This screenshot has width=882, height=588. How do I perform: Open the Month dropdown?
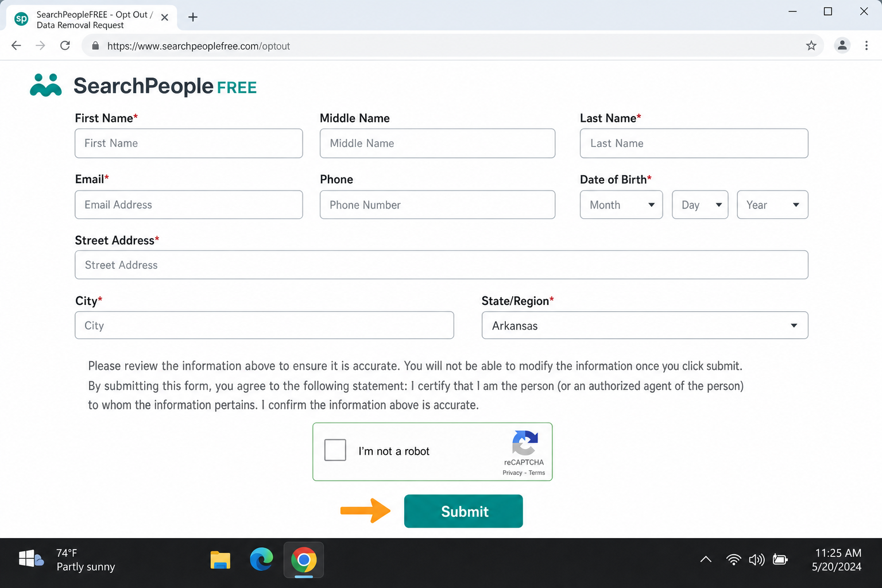point(621,205)
